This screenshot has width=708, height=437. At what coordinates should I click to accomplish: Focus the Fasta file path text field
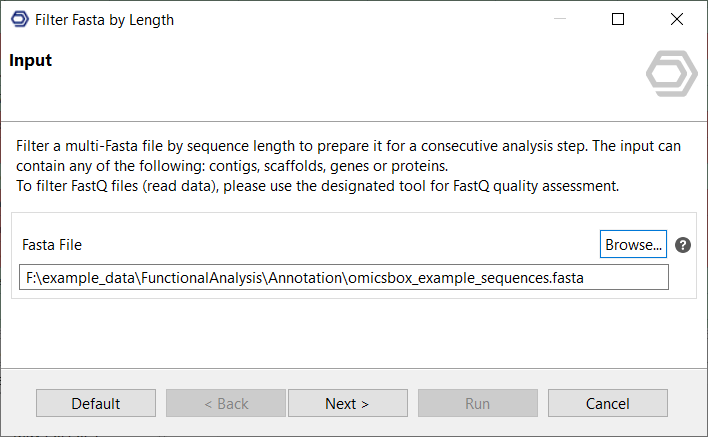point(343,278)
